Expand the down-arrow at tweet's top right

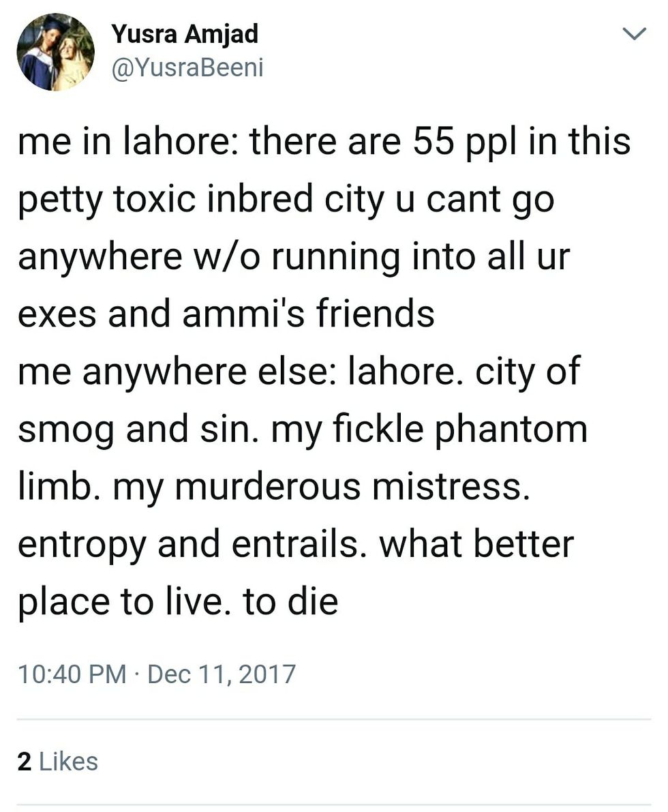(634, 33)
